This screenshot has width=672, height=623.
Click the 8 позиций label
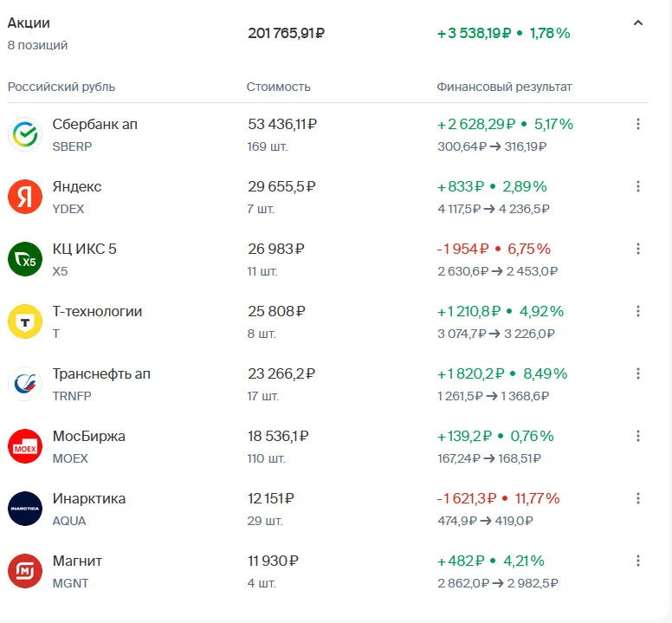click(x=38, y=45)
